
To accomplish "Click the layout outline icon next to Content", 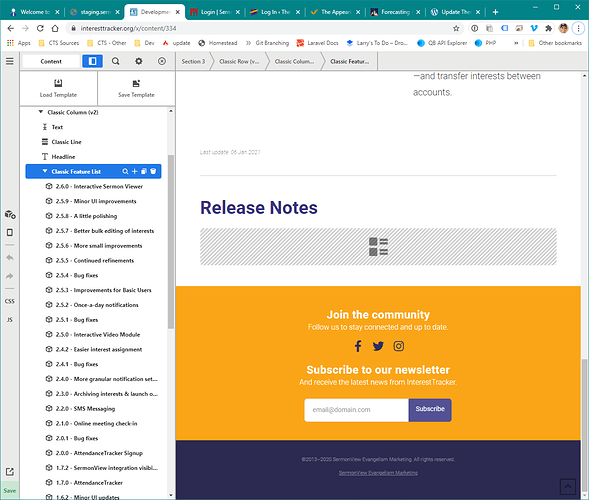I will [92, 61].
